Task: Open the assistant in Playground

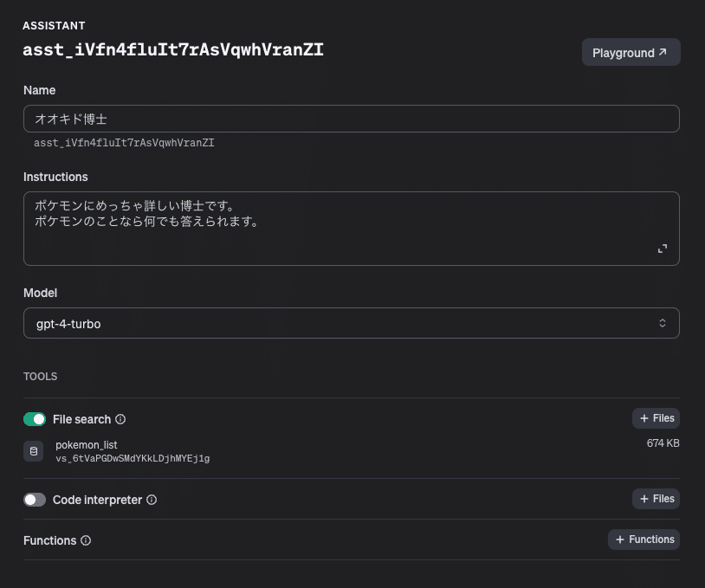Action: pyautogui.click(x=631, y=52)
